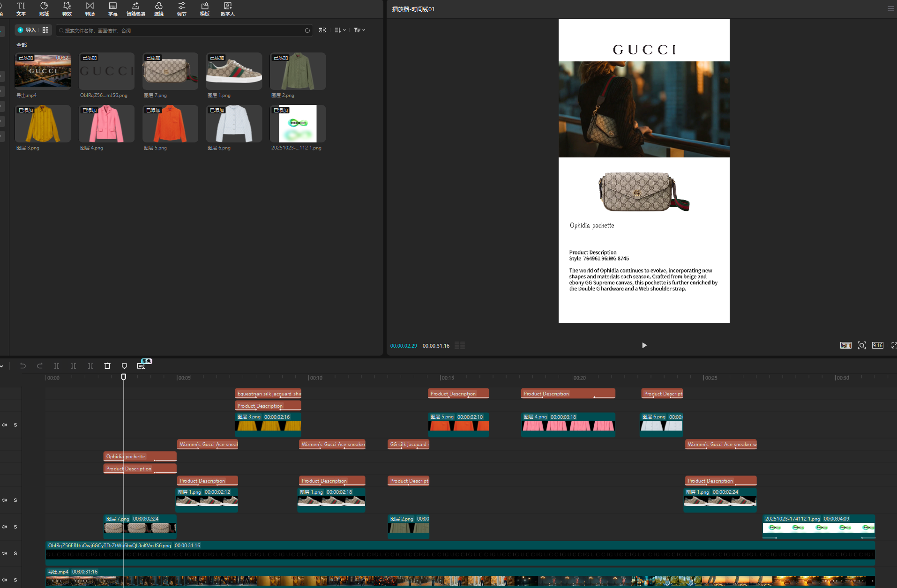The width and height of the screenshot is (897, 588).
Task: Click the 导入 import button
Action: (x=27, y=30)
